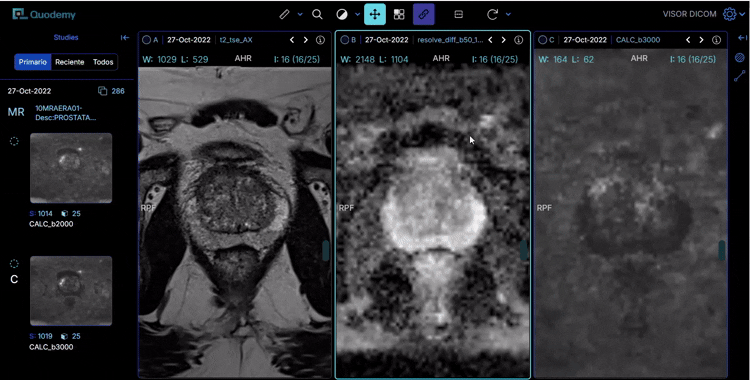This screenshot has height=380, width=750.
Task: Toggle the highlighted pan move tool
Action: [375, 14]
